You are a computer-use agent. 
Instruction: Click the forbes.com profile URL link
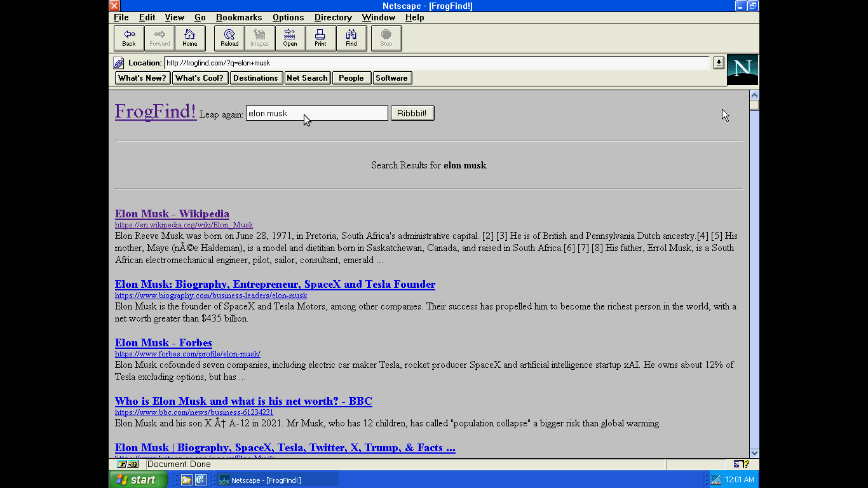click(x=187, y=354)
